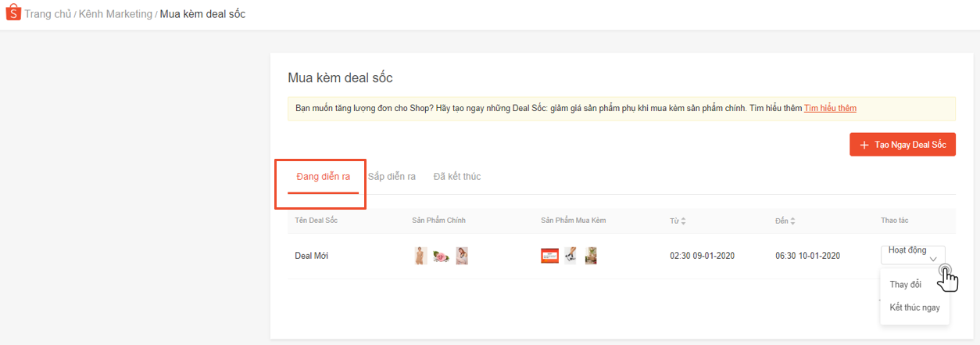Follow the Tìm hiểu thêm link
The height and width of the screenshot is (345, 980).
click(x=830, y=108)
